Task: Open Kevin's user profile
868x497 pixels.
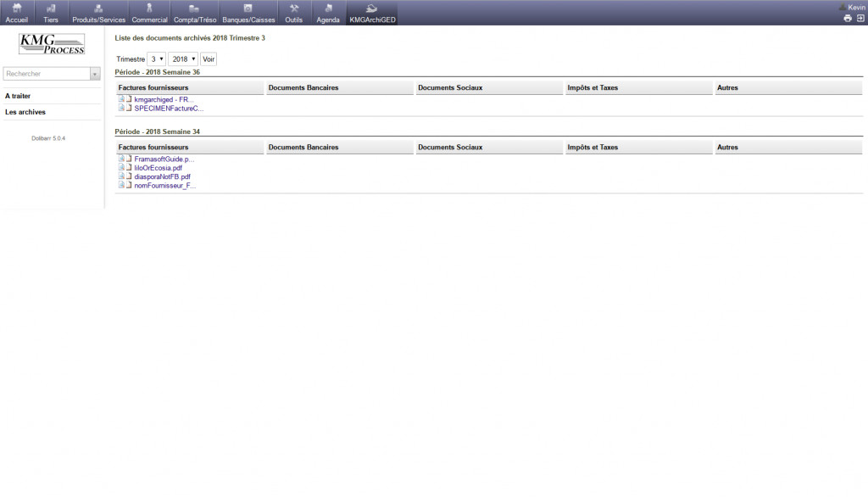Action: click(853, 7)
